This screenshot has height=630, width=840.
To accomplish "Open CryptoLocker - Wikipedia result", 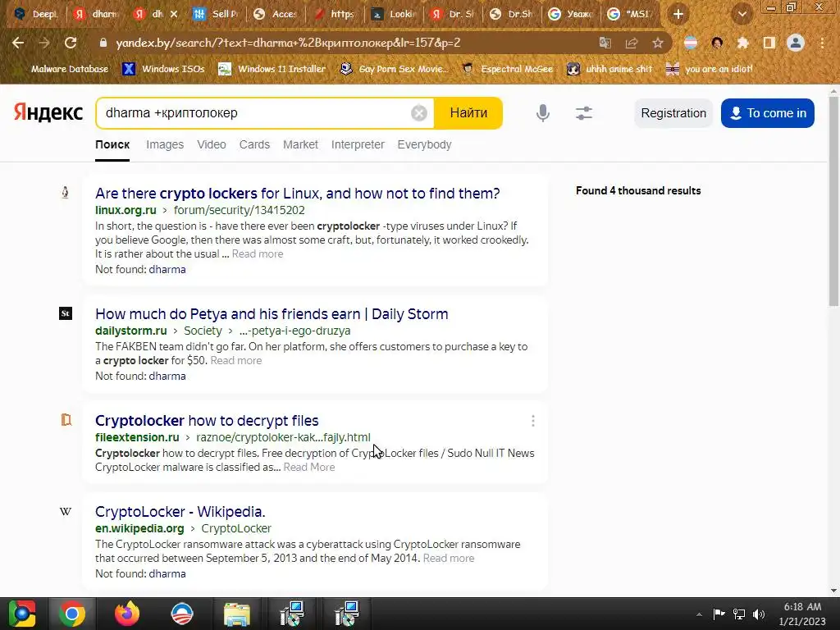I will 180,512.
